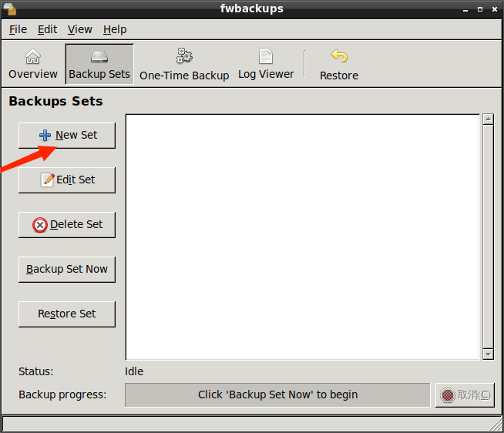Click the scrollbar down arrow
The height and width of the screenshot is (433, 504).
(488, 354)
